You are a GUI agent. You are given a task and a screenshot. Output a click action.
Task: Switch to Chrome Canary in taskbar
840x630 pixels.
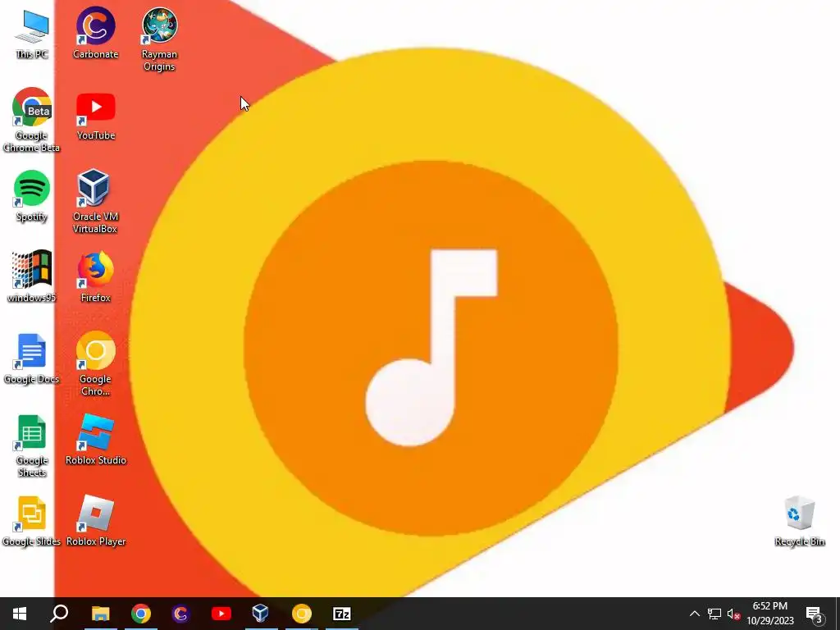pyautogui.click(x=302, y=614)
